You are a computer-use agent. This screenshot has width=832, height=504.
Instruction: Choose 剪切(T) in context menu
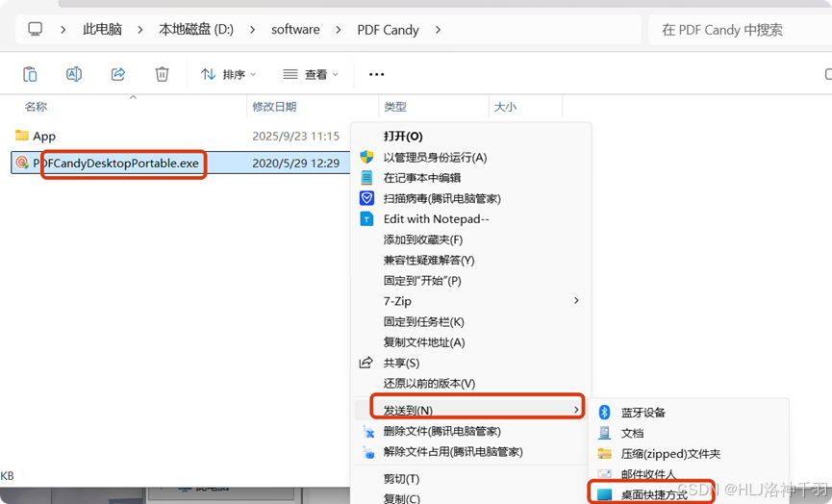pyautogui.click(x=401, y=479)
